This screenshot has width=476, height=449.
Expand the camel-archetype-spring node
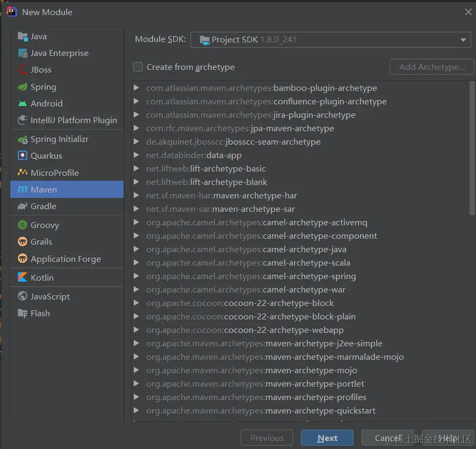[x=136, y=276]
